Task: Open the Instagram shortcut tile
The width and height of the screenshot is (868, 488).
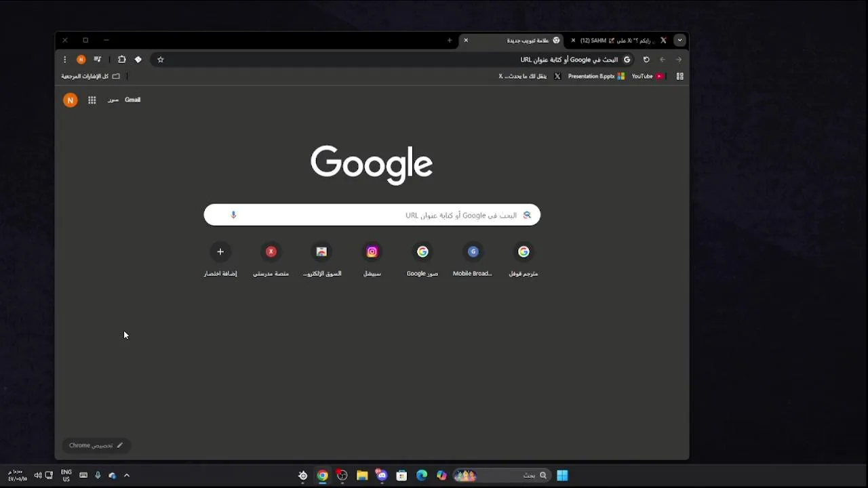Action: [372, 260]
